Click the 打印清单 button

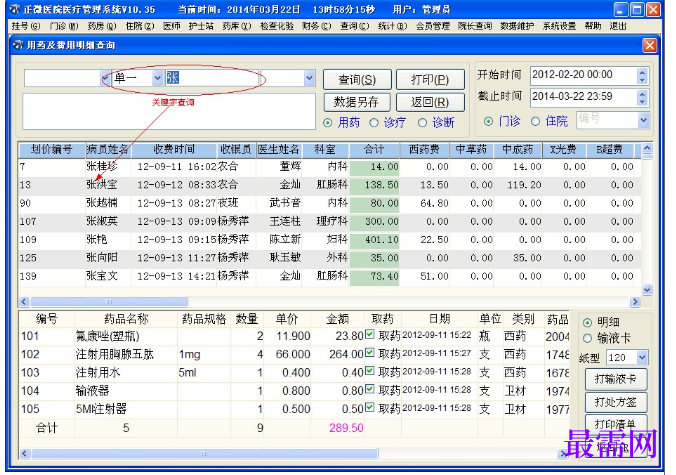coord(616,424)
